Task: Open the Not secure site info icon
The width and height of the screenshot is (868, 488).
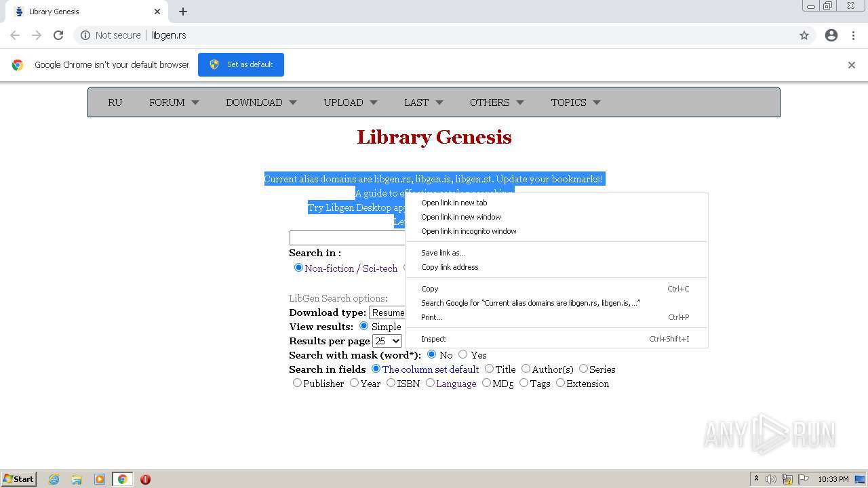Action: pos(85,35)
